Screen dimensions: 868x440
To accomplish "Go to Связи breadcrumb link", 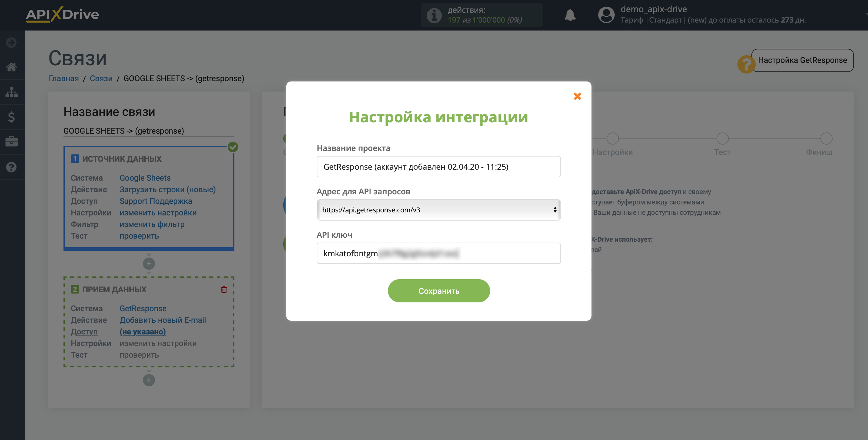I will click(101, 78).
